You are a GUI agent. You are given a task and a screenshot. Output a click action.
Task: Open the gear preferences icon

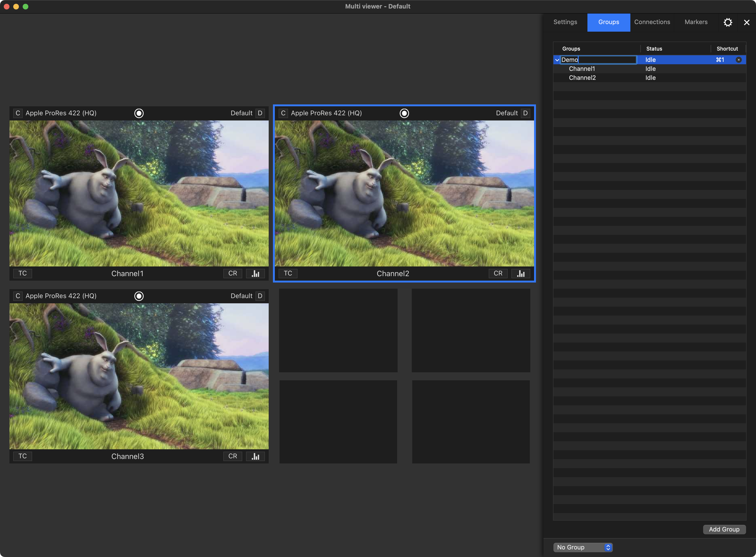[728, 22]
